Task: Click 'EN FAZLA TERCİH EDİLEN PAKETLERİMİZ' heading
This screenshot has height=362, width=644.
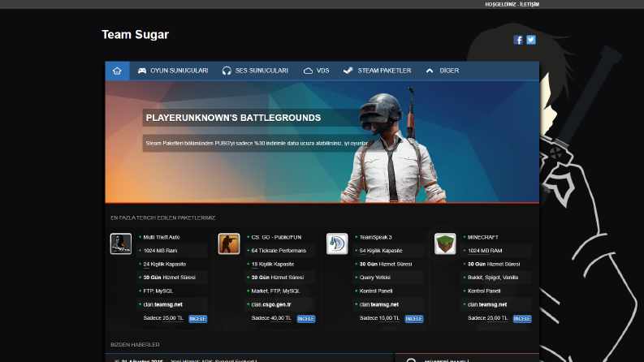Action: pyautogui.click(x=163, y=218)
